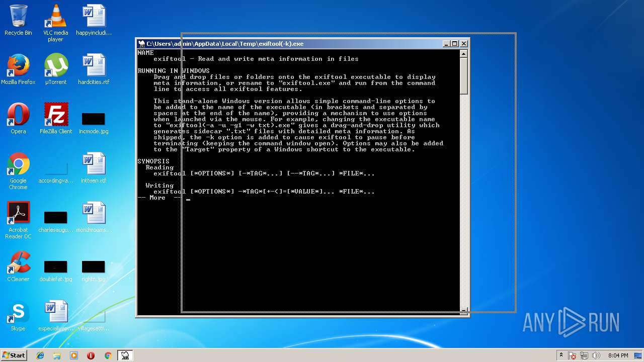Image resolution: width=644 pixels, height=362 pixels.
Task: Open the exiftool console system menu icon
Action: (x=141, y=44)
